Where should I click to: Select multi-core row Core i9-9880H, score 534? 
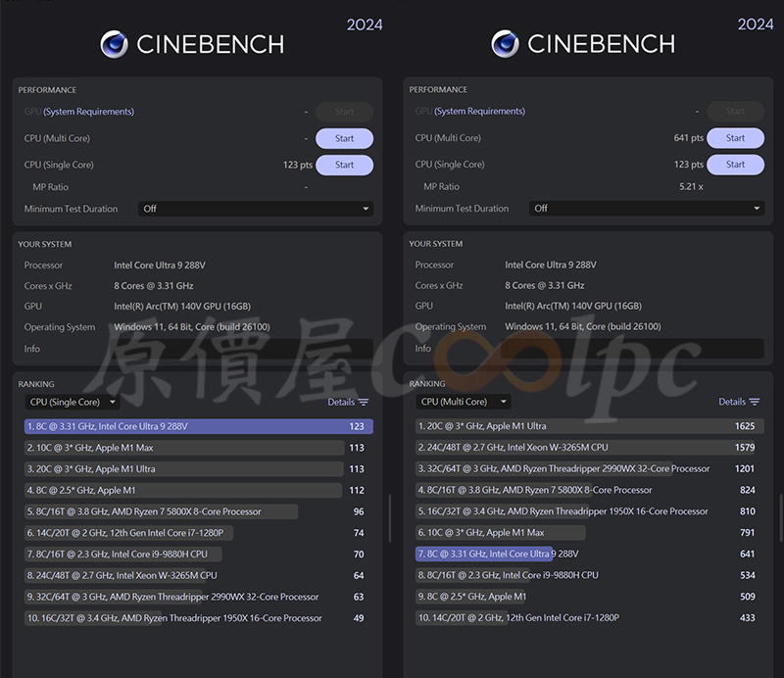pyautogui.click(x=590, y=575)
